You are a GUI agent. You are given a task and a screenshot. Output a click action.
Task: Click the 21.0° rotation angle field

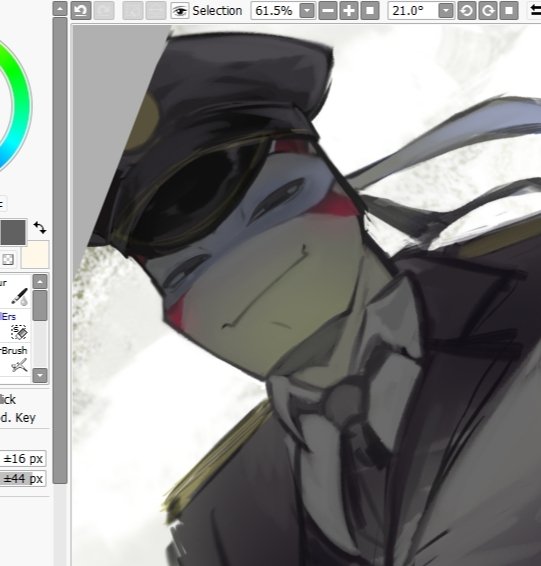(x=413, y=11)
